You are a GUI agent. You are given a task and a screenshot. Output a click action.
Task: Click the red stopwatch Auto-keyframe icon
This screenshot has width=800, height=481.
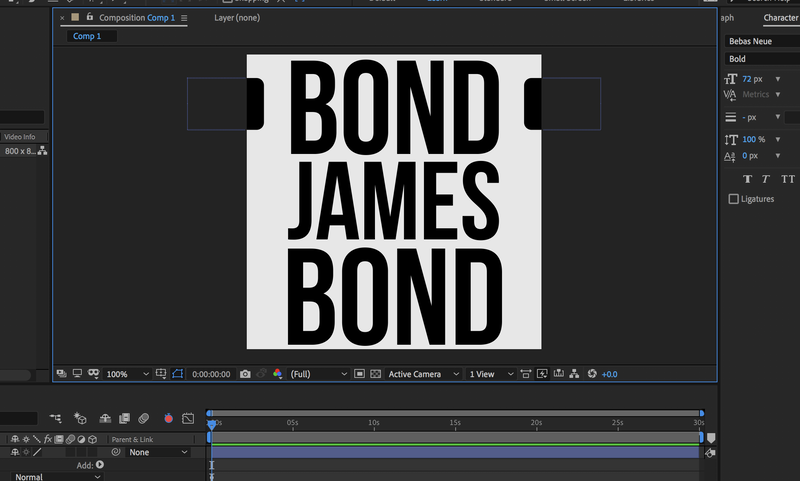(x=168, y=418)
